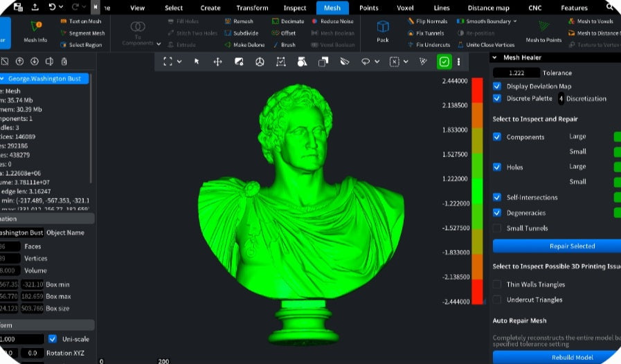621x364 pixels.
Task: Uncheck the Degeneracies checkbox
Action: pyautogui.click(x=497, y=212)
